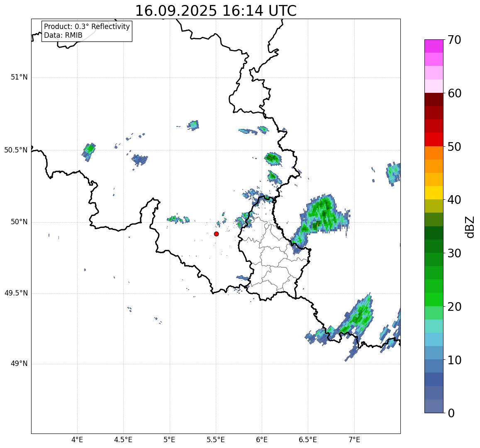Click the colorbar '60' tick label
Screen dimensions: 480x448
[454, 93]
